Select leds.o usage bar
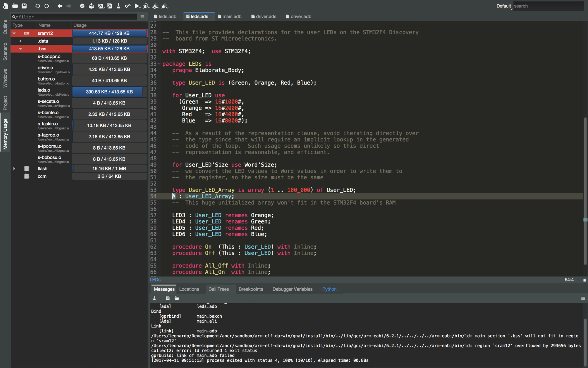 109,92
